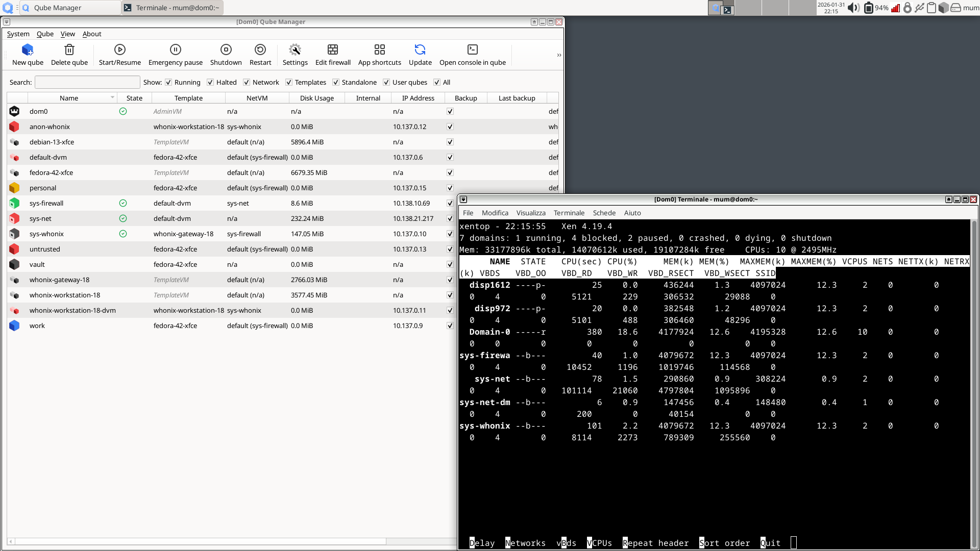Click the Shutdown toolbar icon
Viewport: 980px width, 551px height.
coord(226,49)
